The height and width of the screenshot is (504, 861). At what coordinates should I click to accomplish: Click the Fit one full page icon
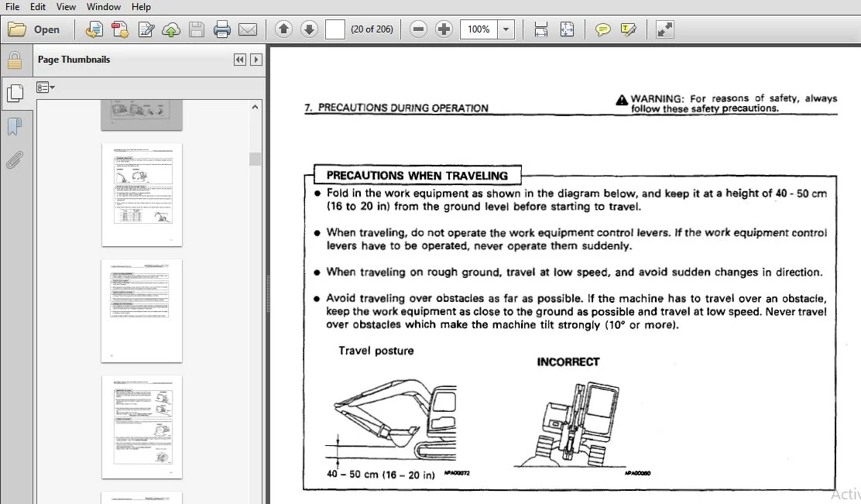(567, 29)
